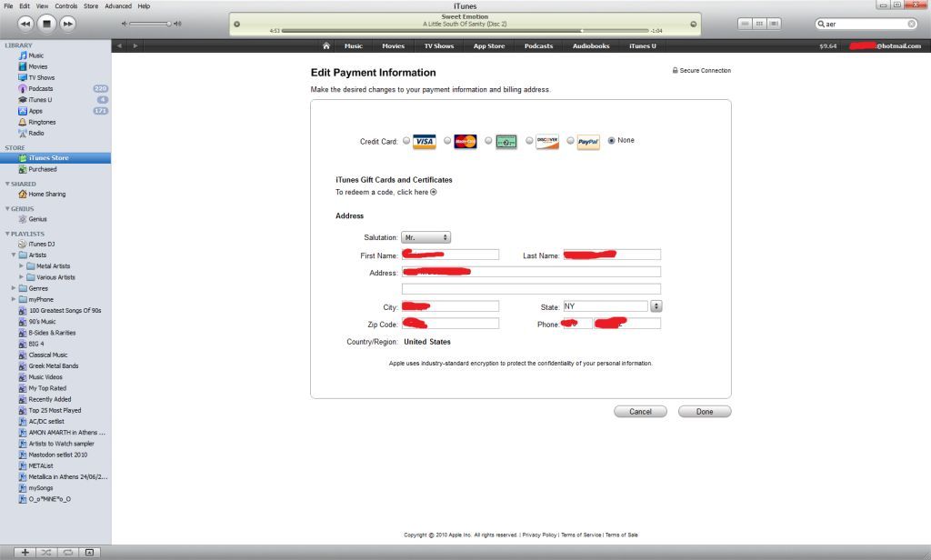Viewport: 931px width, 560px height.
Task: Stop playback with the stop button
Action: [x=46, y=24]
